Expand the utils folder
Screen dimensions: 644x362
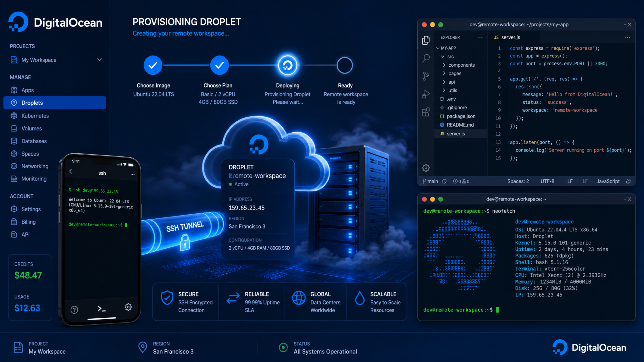point(444,90)
